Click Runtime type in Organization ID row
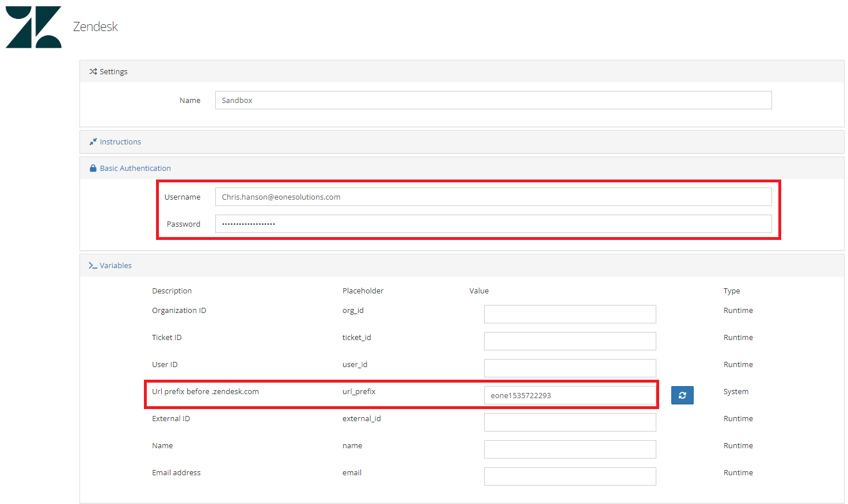 tap(738, 311)
